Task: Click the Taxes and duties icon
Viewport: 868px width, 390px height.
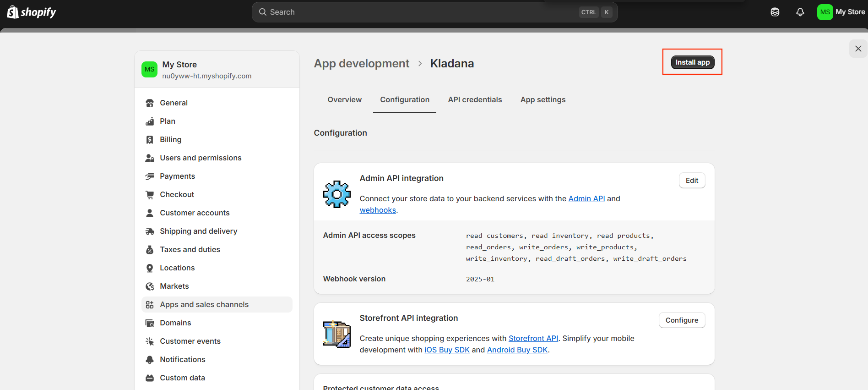Action: tap(150, 250)
